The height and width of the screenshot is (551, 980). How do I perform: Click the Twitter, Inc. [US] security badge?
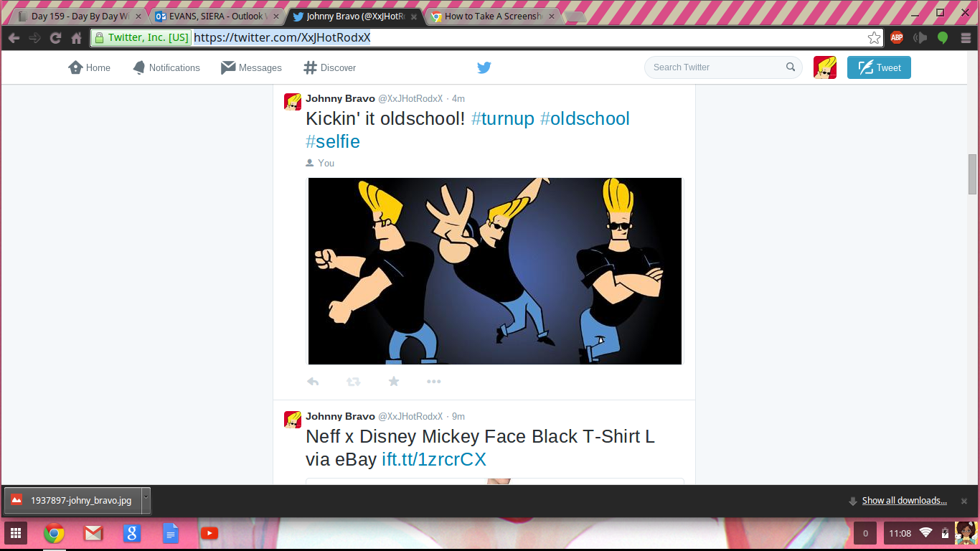pyautogui.click(x=141, y=38)
